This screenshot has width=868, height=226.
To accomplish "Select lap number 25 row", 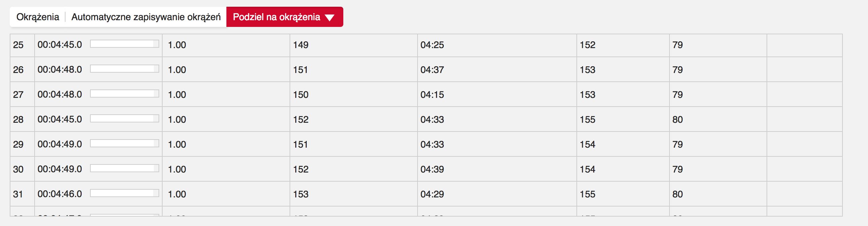I will (x=18, y=45).
